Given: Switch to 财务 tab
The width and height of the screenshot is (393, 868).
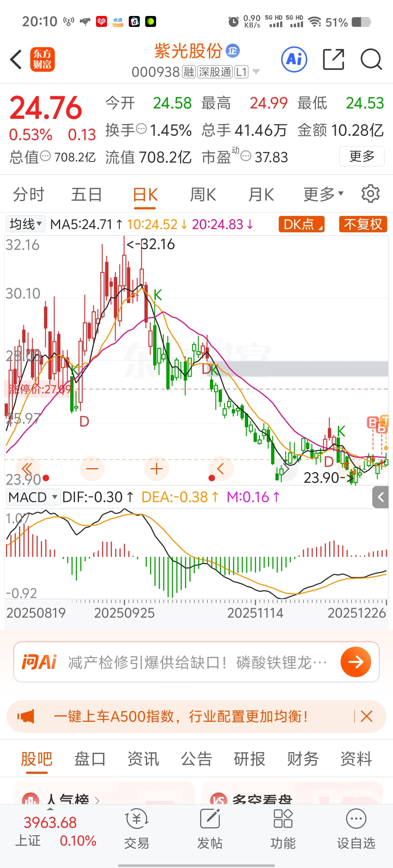Looking at the screenshot, I should pyautogui.click(x=303, y=759).
